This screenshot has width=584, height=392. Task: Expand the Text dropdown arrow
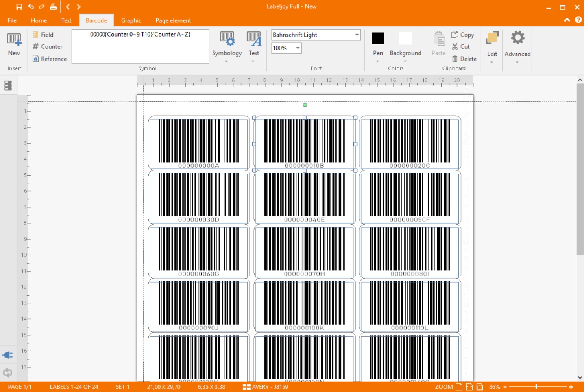click(x=253, y=61)
